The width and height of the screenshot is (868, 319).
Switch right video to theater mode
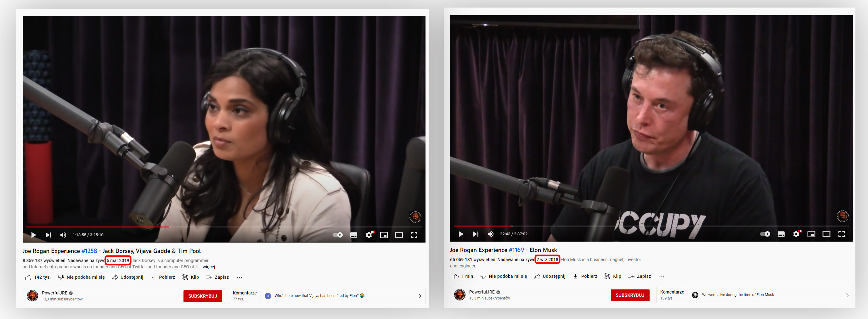(826, 234)
